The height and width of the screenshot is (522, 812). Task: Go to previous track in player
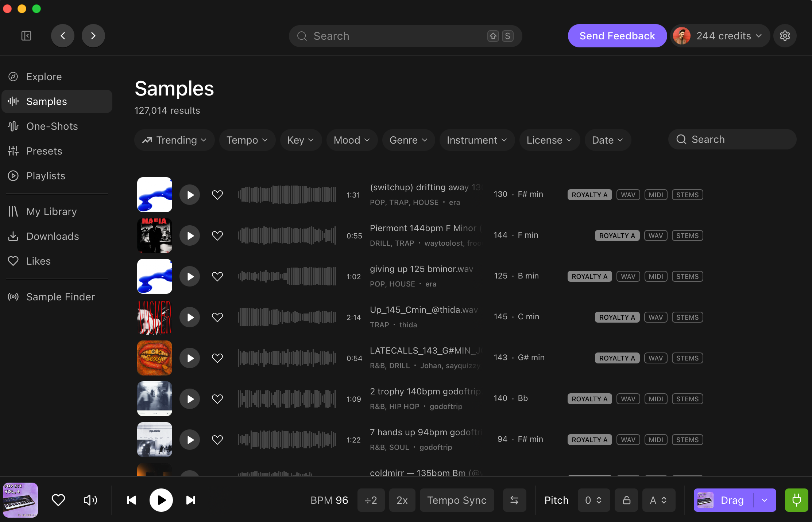coord(132,500)
